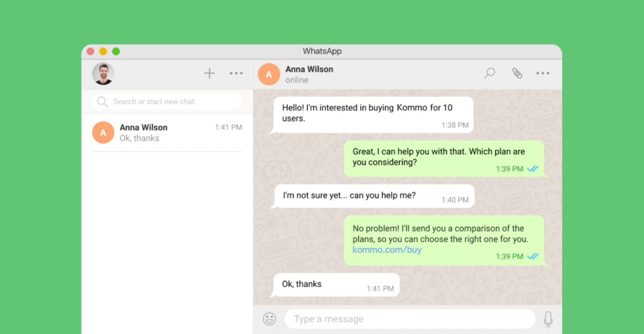Image resolution: width=644 pixels, height=334 pixels.
Task: Maximize WhatsApp with green button
Action: coord(116,52)
